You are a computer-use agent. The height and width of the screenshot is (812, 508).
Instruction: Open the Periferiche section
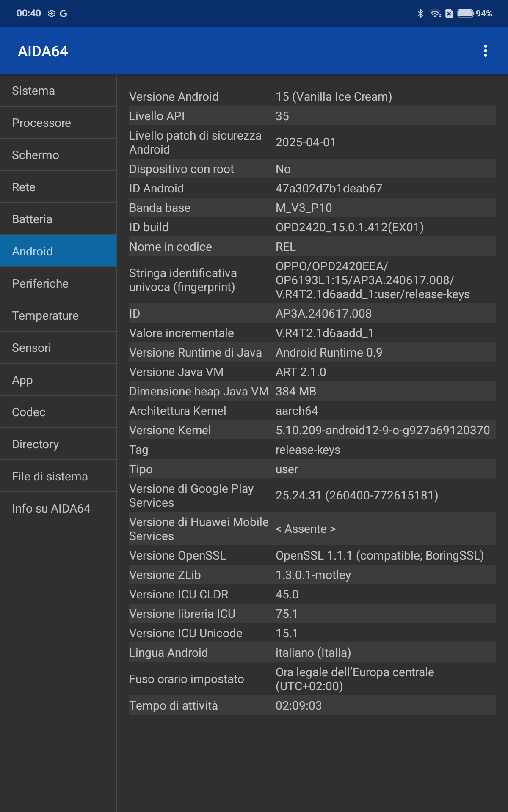58,283
